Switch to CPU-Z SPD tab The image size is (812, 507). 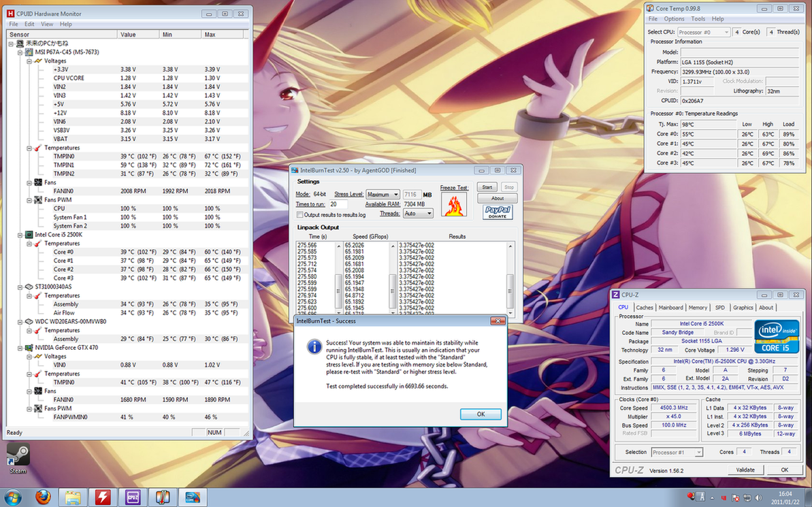(720, 308)
